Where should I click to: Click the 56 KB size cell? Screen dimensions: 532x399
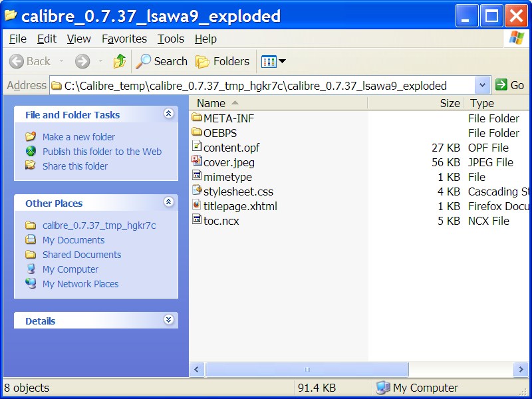(x=446, y=162)
